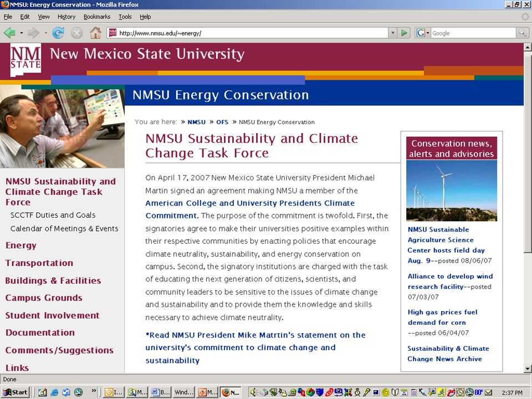Switch to the Wind... taskbar button
The image size is (532, 399).
click(x=183, y=392)
